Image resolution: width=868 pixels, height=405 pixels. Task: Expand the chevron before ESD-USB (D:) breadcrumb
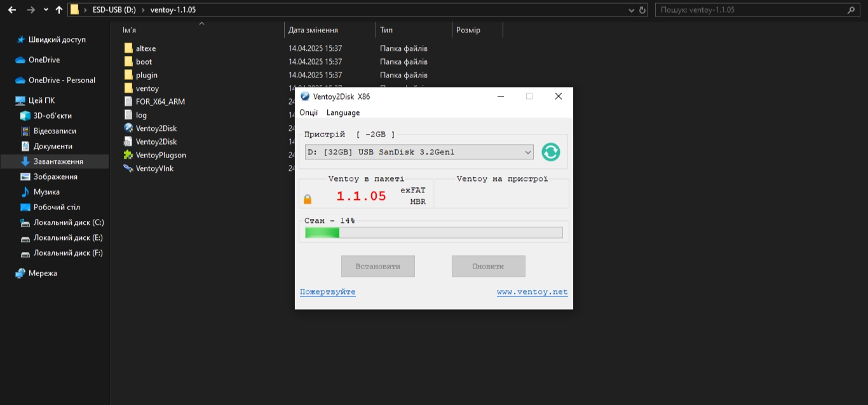(x=86, y=10)
